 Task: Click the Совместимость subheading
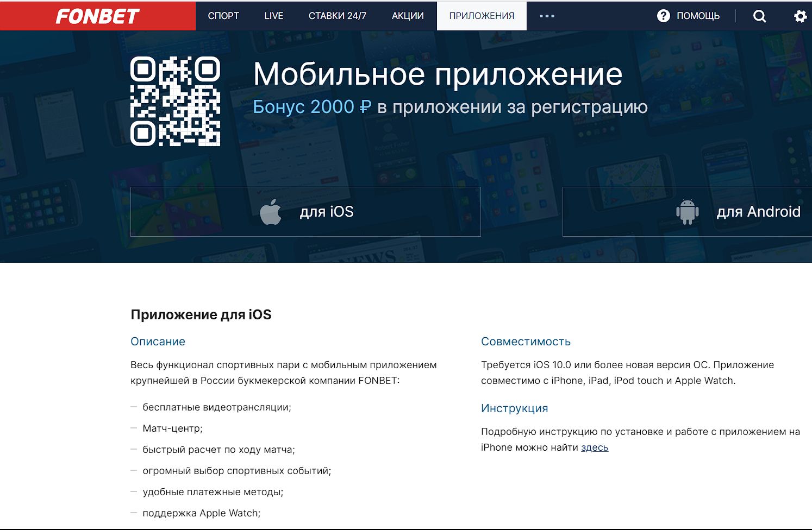(526, 342)
